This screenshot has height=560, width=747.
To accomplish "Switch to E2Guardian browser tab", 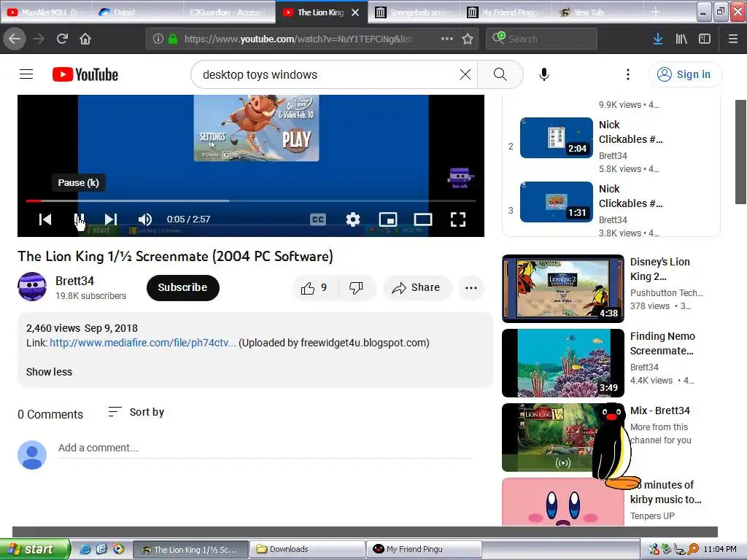I will coord(228,12).
